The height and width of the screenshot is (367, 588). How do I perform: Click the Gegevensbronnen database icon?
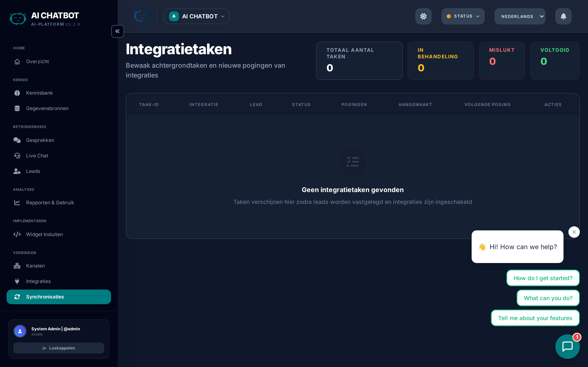[x=17, y=108]
